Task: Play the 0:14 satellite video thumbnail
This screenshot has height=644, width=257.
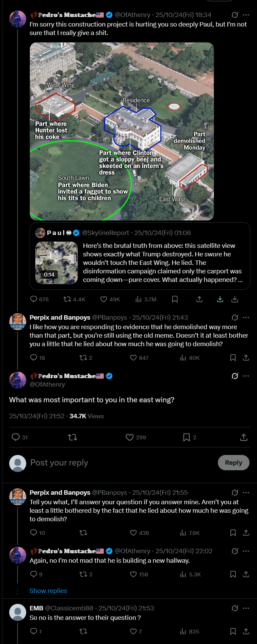Action: pos(57,263)
